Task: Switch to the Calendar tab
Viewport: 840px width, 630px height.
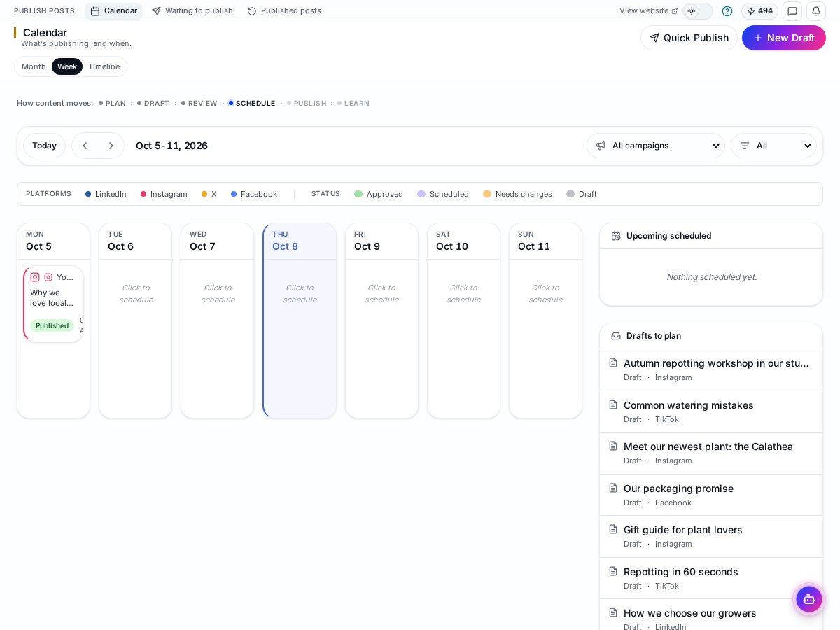Action: click(x=113, y=11)
